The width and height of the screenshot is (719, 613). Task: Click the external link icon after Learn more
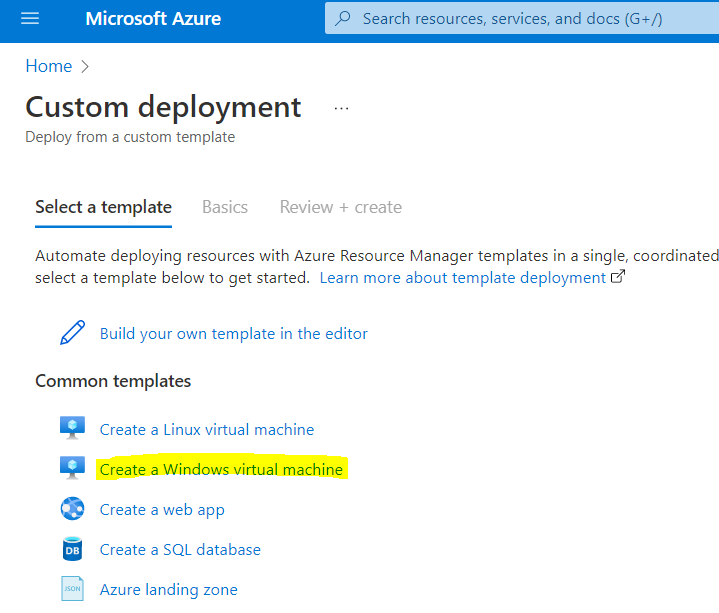pyautogui.click(x=617, y=277)
